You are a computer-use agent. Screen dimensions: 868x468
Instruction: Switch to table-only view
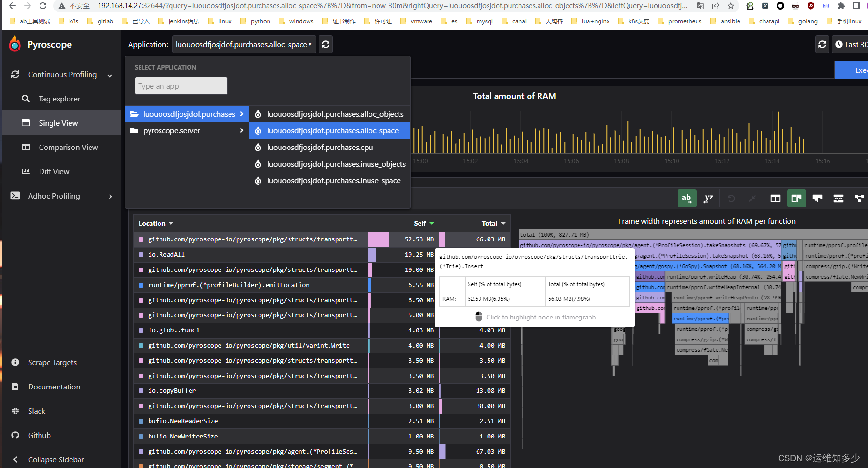776,198
